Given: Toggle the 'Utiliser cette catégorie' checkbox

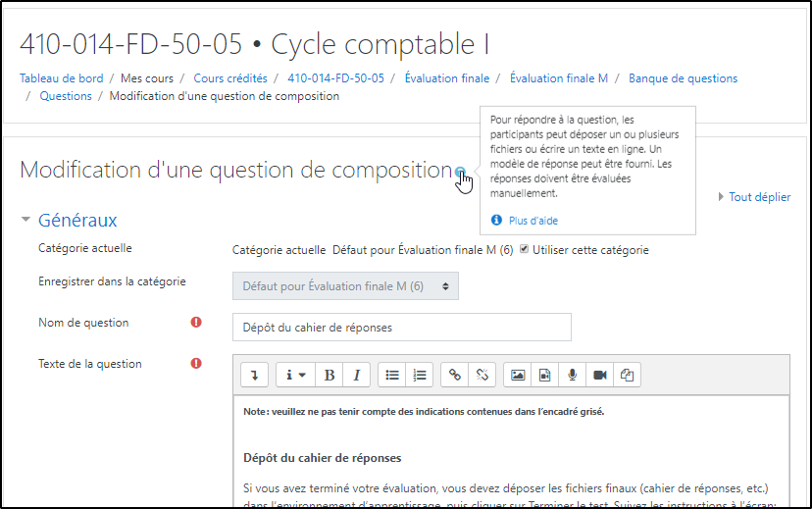Looking at the screenshot, I should (525, 249).
